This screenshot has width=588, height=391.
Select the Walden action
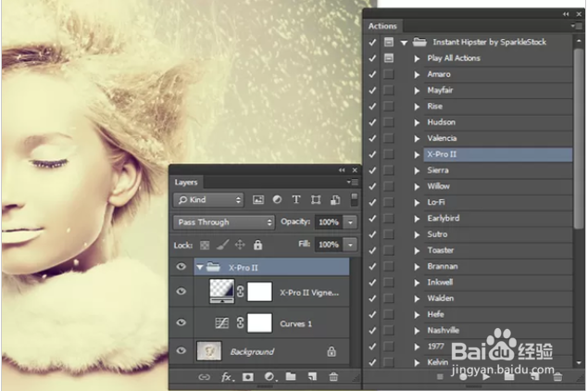[497, 298]
